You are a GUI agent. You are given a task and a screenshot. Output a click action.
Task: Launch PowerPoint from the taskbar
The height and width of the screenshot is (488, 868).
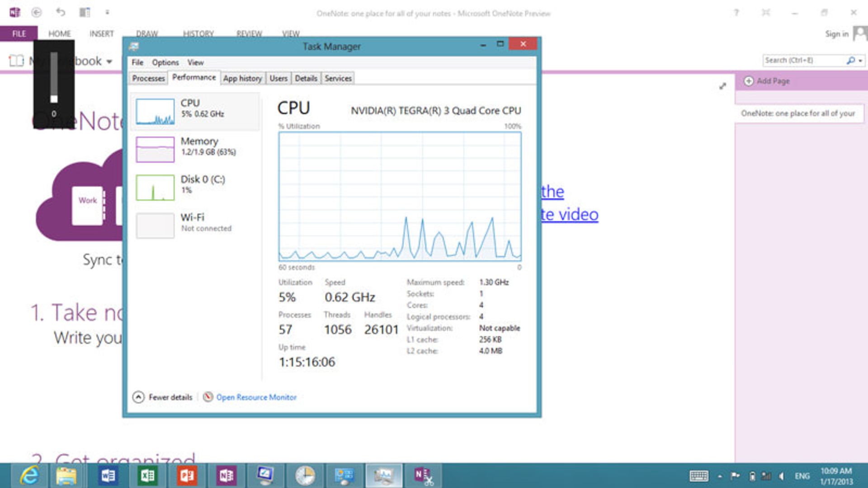(x=187, y=476)
